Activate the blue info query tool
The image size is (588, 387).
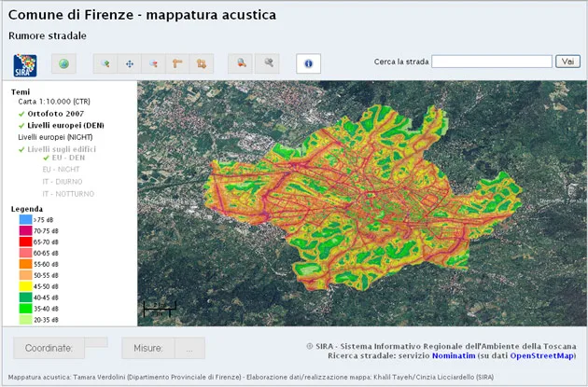pyautogui.click(x=308, y=63)
